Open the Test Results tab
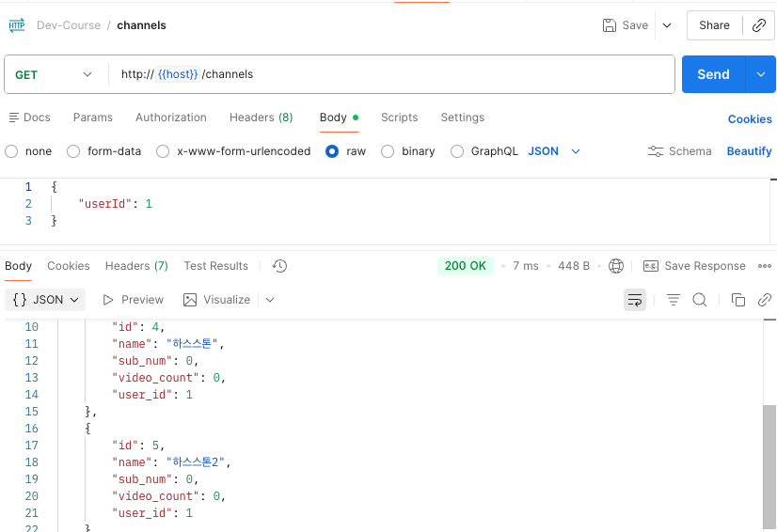Image resolution: width=777 pixels, height=532 pixels. point(216,266)
